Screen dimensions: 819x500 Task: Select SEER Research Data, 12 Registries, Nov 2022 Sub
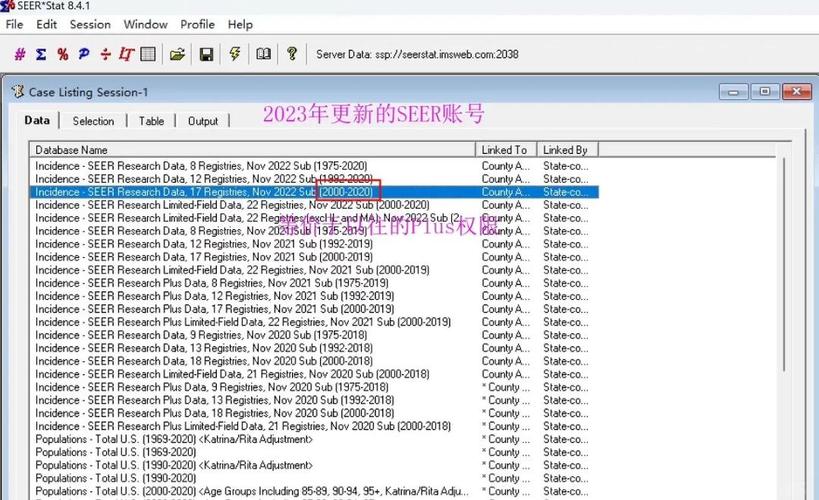pyautogui.click(x=204, y=179)
